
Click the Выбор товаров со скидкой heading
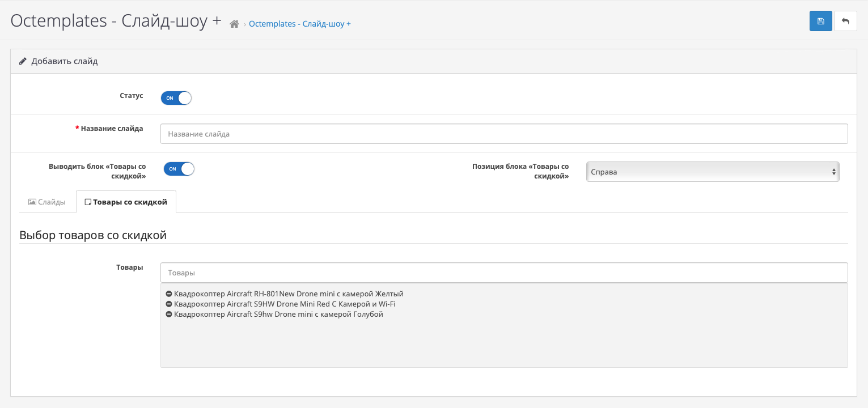(x=93, y=235)
